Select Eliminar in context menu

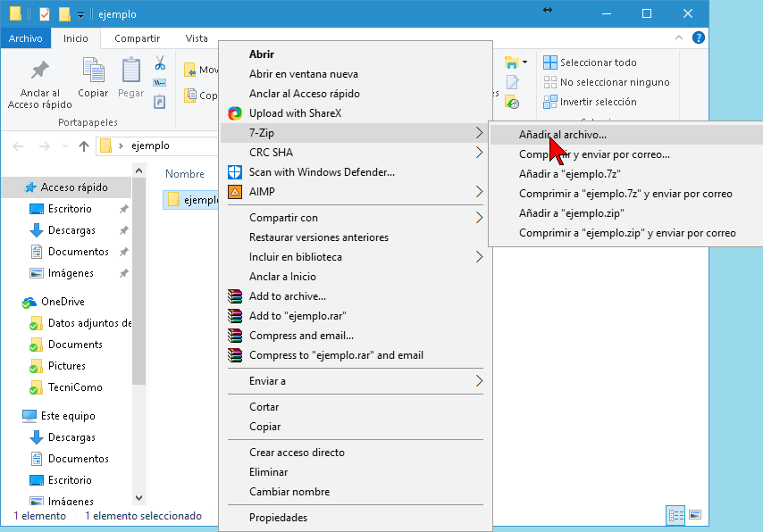[356, 472]
